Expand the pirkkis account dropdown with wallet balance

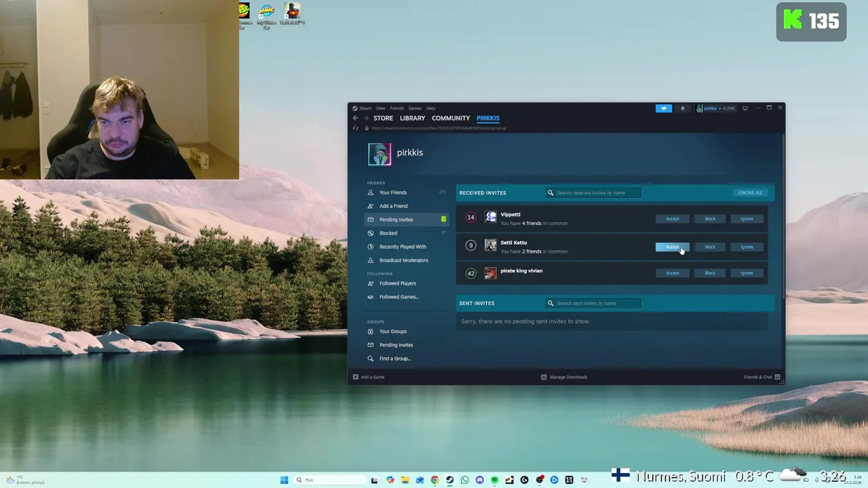(x=715, y=108)
